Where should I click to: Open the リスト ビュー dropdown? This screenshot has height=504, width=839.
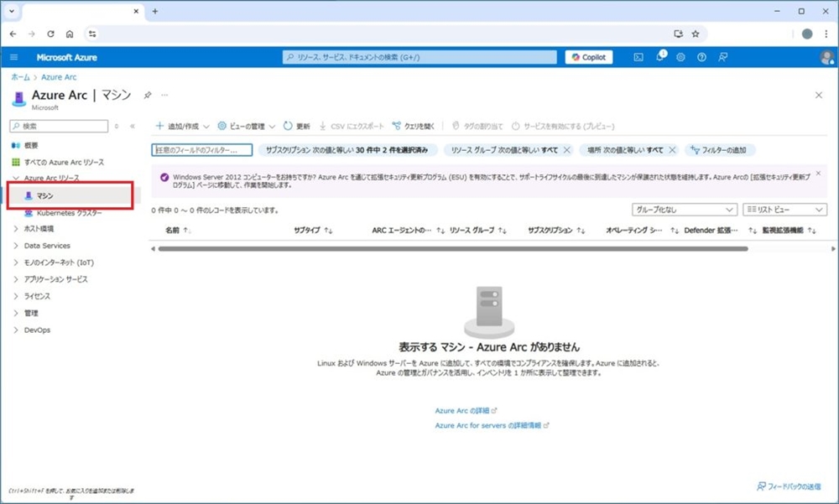tap(784, 210)
